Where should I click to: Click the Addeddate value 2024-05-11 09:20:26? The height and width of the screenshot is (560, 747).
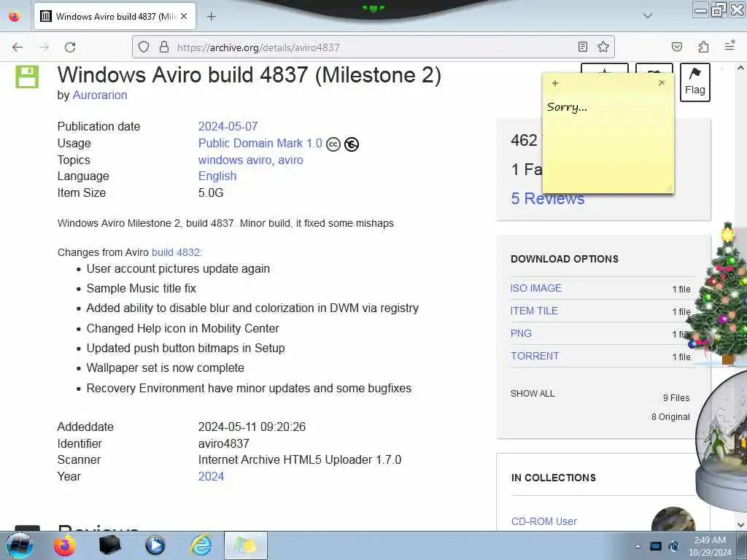coord(252,427)
